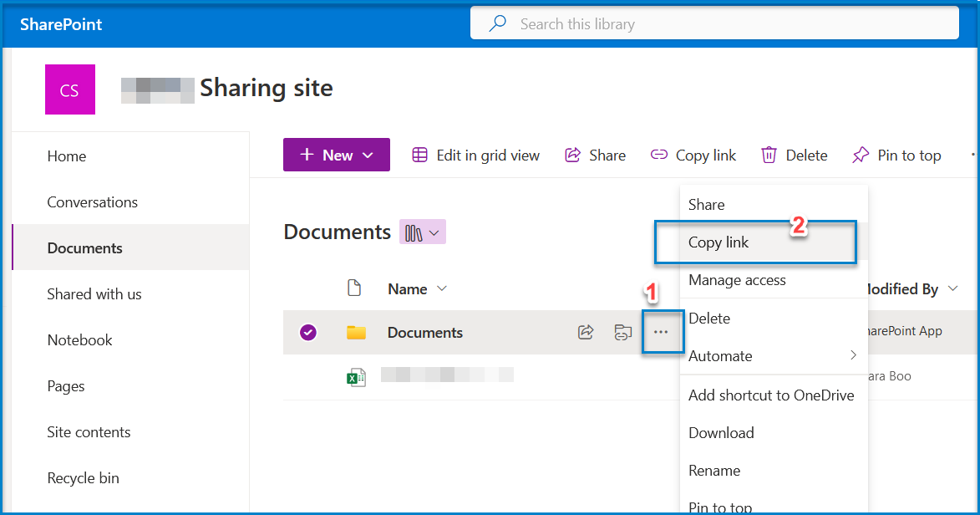Screen dimensions: 980x515
Task: Open the library view switcher dropdown
Action: tap(422, 232)
